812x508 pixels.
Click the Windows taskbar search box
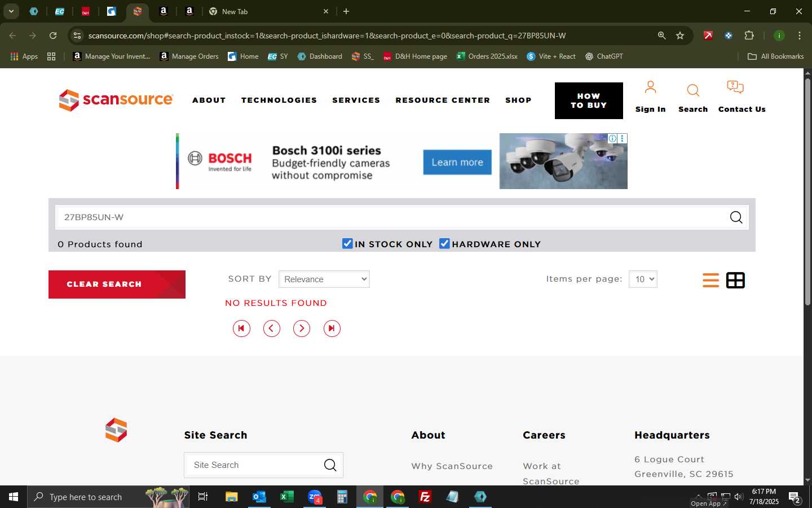[108, 497]
